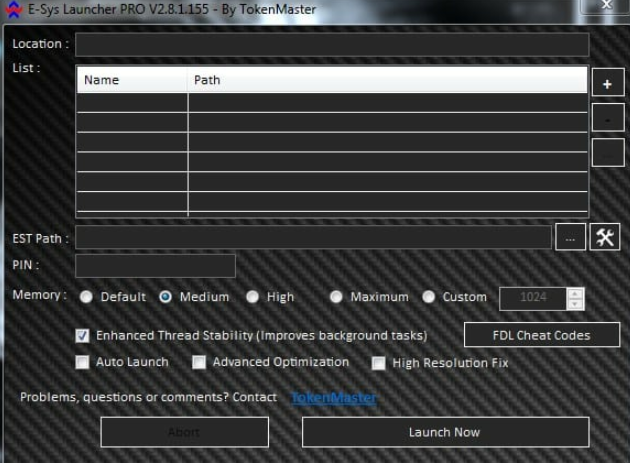630x463 pixels.
Task: Enable Advanced Optimization checkbox
Action: 199,362
